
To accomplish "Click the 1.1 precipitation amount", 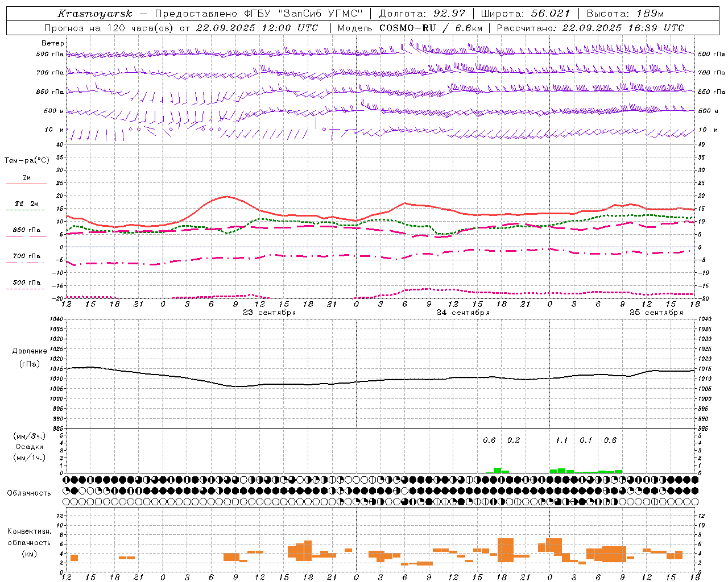I will tap(562, 440).
